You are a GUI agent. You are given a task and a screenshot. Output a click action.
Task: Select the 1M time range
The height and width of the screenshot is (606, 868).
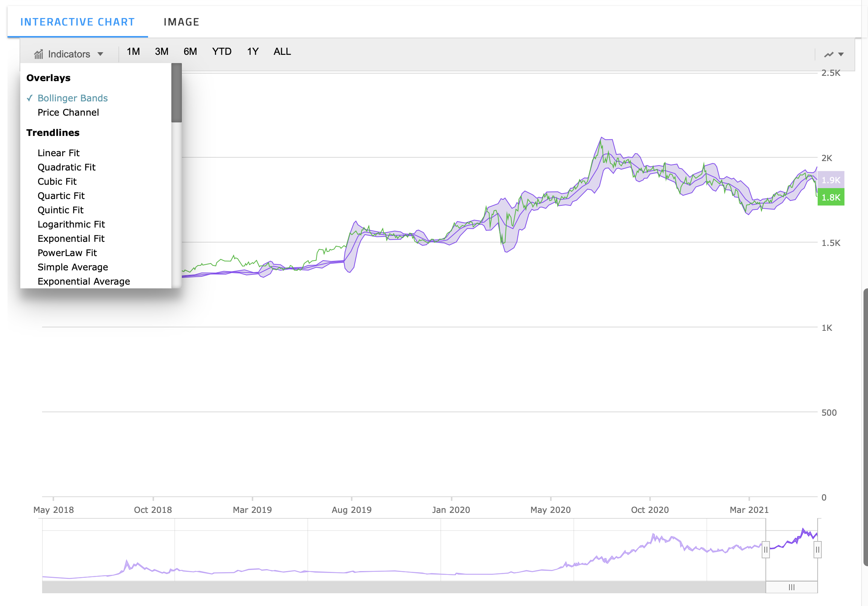(133, 51)
